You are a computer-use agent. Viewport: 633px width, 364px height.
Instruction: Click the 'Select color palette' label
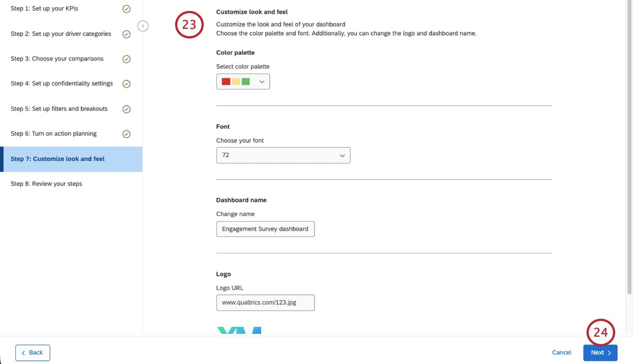point(243,66)
